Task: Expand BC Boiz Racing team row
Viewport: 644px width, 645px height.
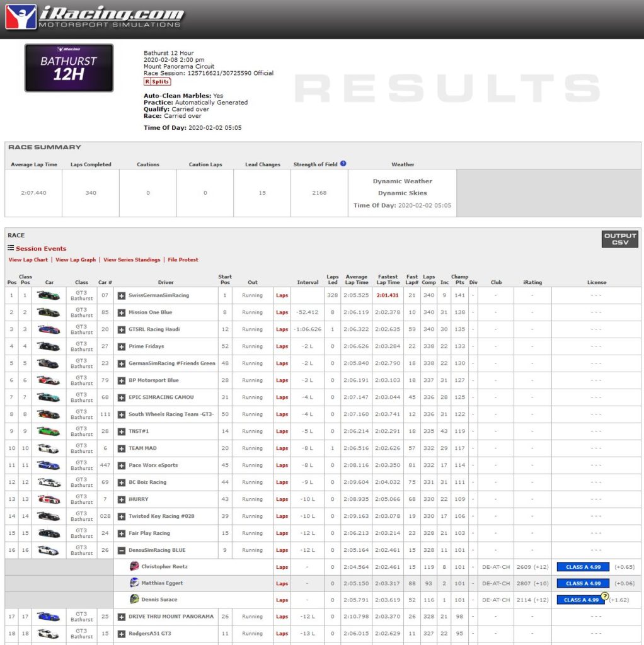Action: click(122, 482)
